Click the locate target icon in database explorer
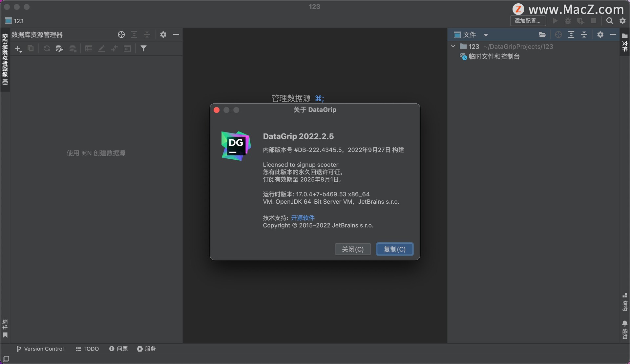The width and height of the screenshot is (630, 364). (x=121, y=34)
